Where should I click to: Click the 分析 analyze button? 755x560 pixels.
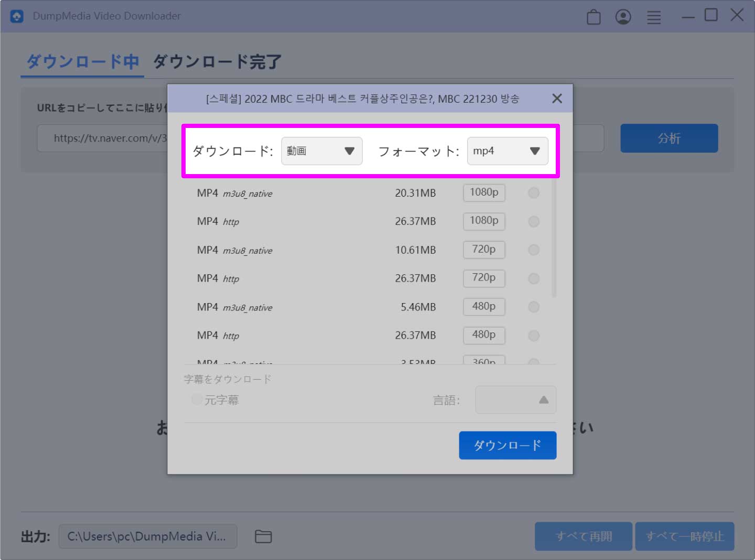tap(669, 138)
